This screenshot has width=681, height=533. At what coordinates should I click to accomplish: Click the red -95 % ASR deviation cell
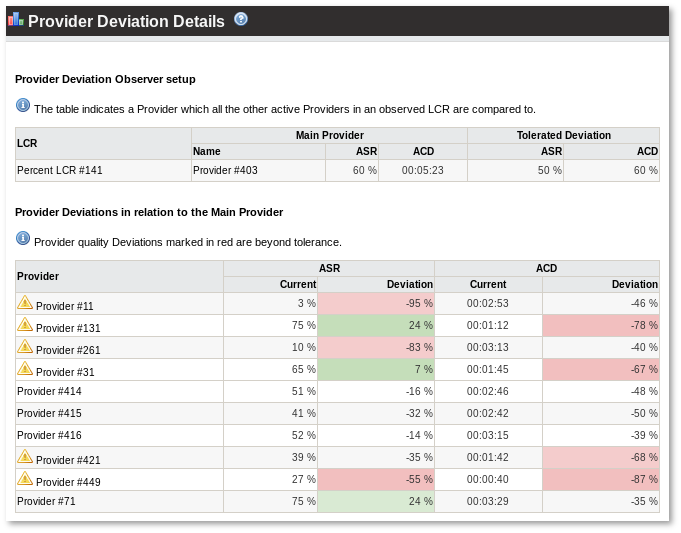(x=376, y=304)
